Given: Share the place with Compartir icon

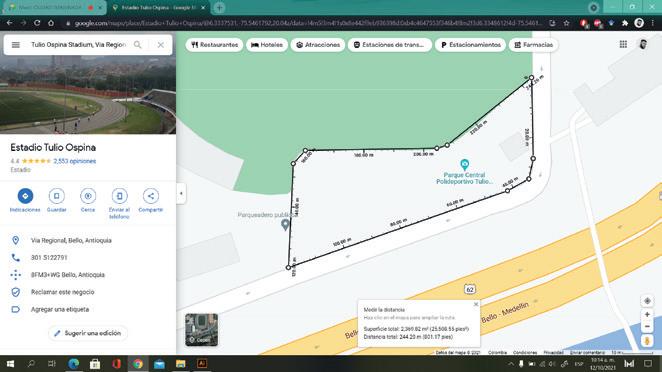Looking at the screenshot, I should click(151, 196).
